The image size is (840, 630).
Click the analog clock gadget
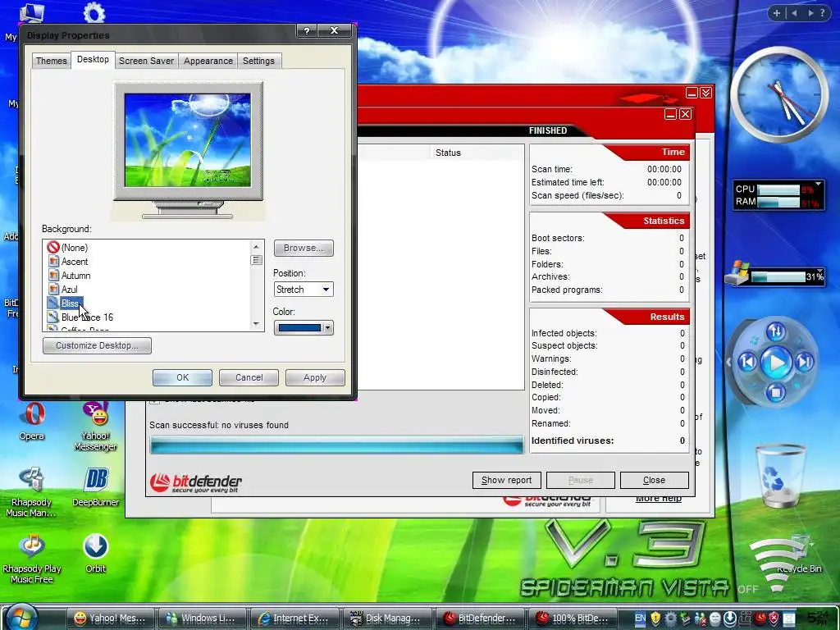click(779, 94)
